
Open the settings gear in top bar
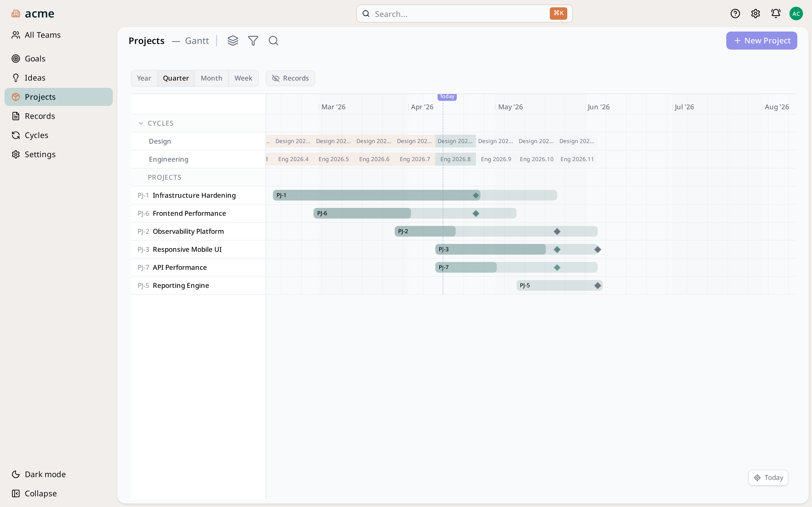click(756, 14)
